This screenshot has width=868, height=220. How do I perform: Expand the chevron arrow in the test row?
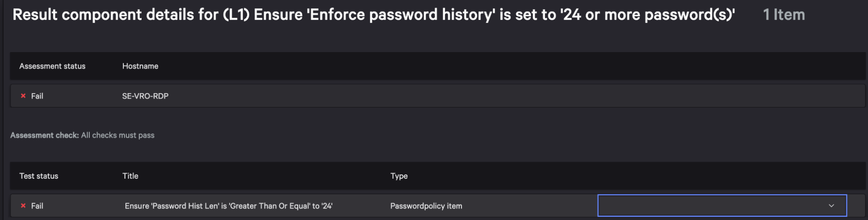point(831,206)
